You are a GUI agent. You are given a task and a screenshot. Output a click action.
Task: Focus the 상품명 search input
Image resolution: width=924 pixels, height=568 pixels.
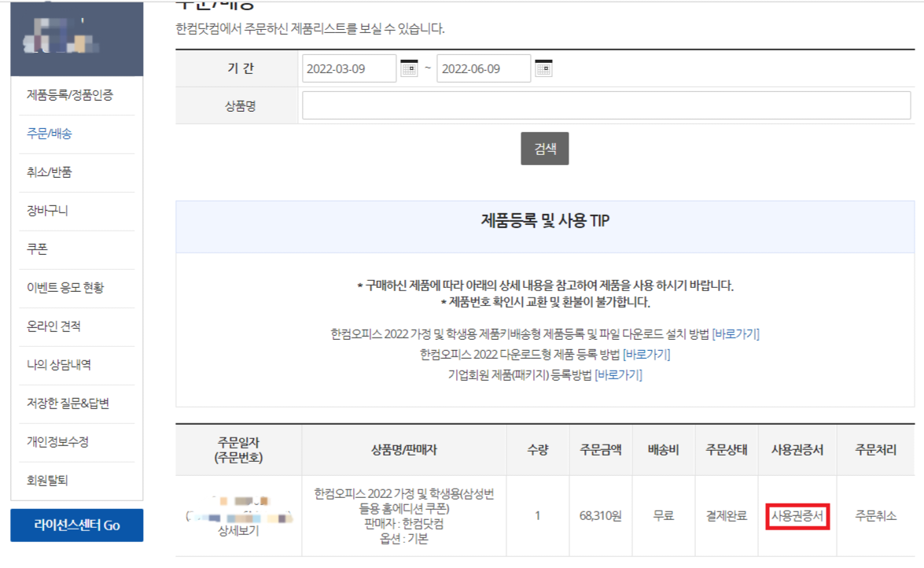606,105
